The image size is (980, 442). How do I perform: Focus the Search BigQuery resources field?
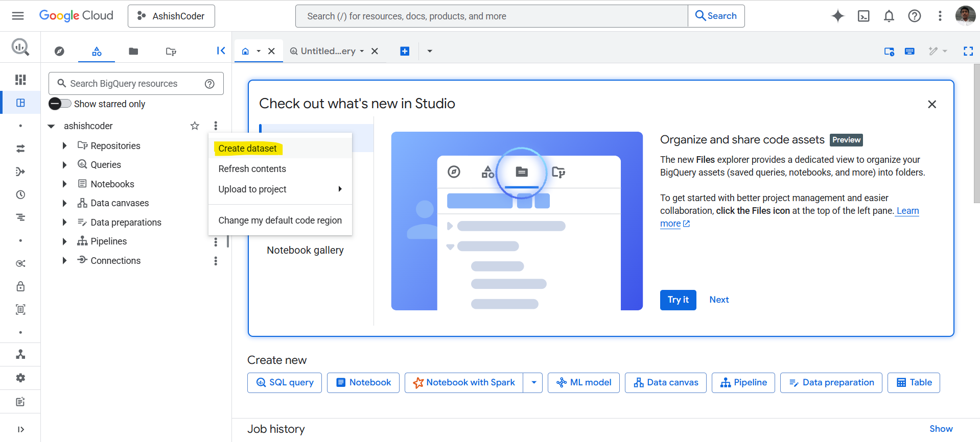pos(136,84)
